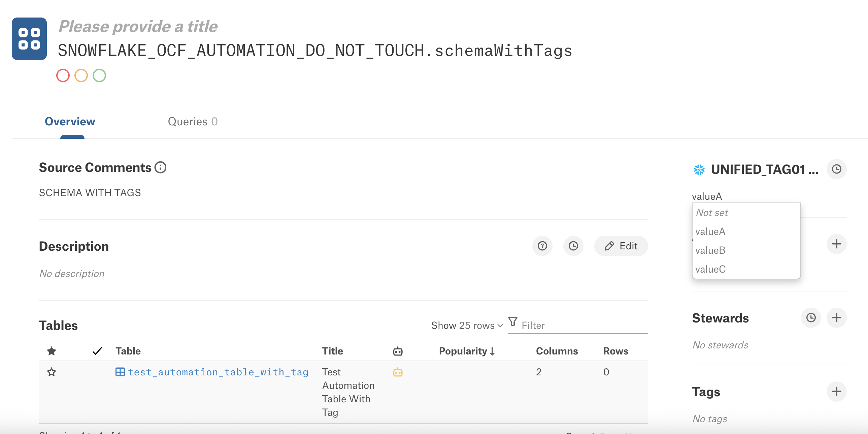The image size is (868, 434).
Task: Open the Description help icon
Action: click(x=542, y=246)
